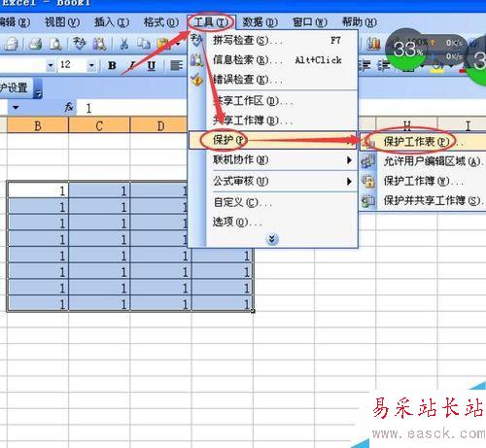Open the 帮助(H) menu
The image size is (486, 448).
pos(360,22)
